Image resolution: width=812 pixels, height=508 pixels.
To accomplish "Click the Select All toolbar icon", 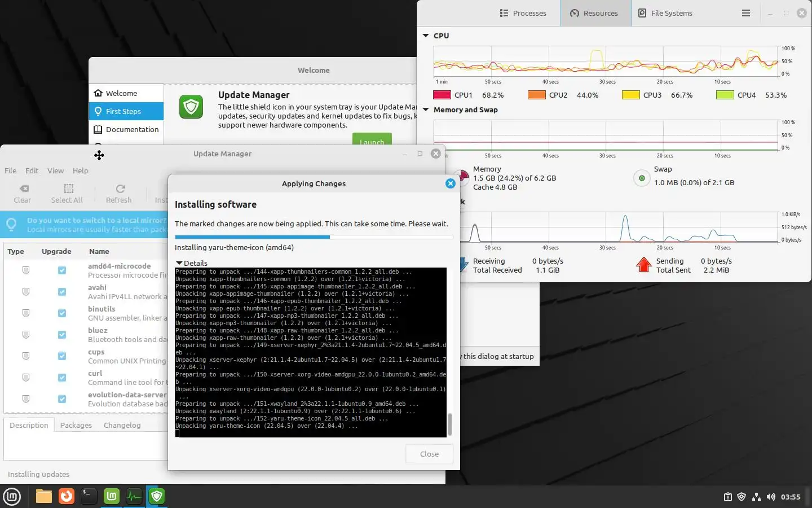I will (68, 189).
